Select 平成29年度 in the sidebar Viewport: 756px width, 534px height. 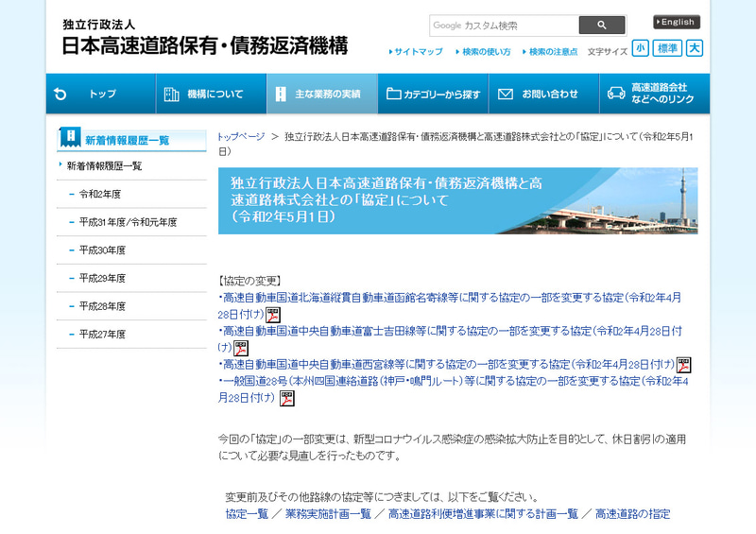coord(102,278)
